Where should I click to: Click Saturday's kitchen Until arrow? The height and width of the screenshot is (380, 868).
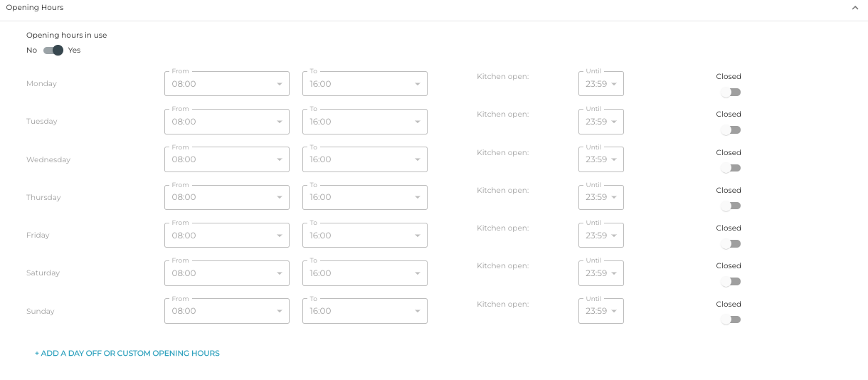click(x=614, y=273)
